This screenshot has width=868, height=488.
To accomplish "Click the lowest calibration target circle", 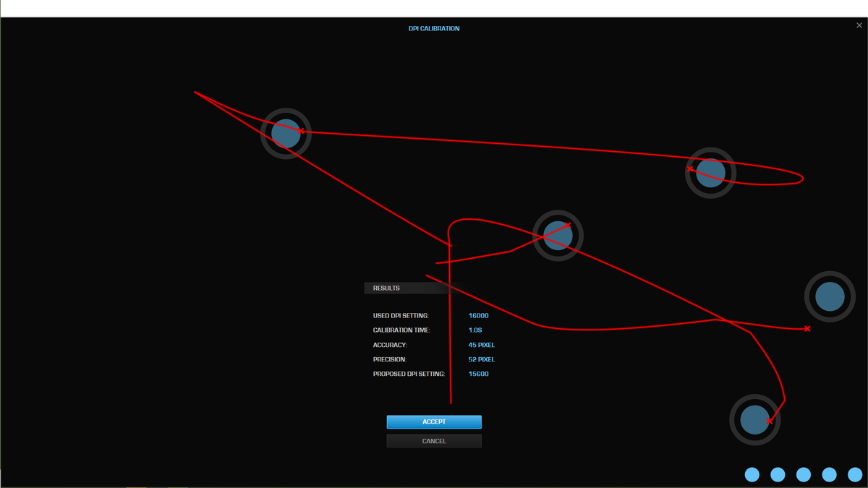I will tap(754, 419).
